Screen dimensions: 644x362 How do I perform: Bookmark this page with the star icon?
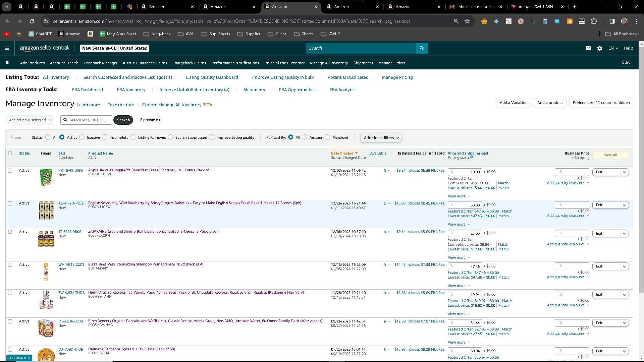[x=467, y=21]
